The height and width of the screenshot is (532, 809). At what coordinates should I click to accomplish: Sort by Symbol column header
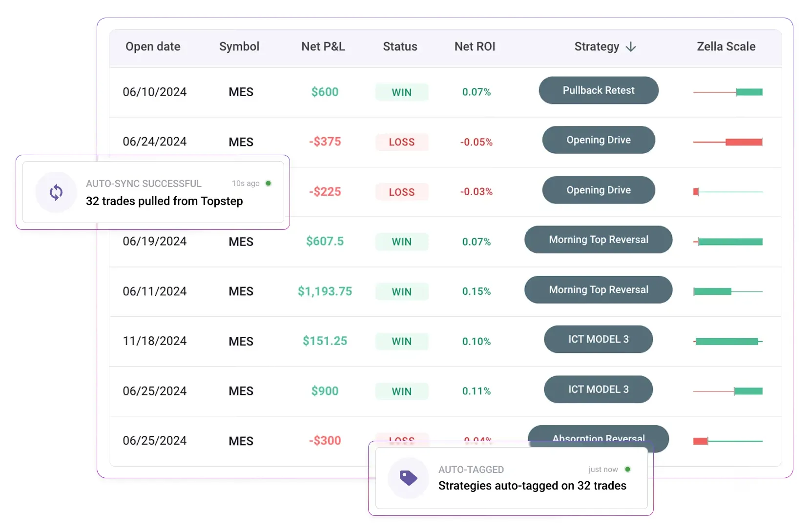[239, 46]
